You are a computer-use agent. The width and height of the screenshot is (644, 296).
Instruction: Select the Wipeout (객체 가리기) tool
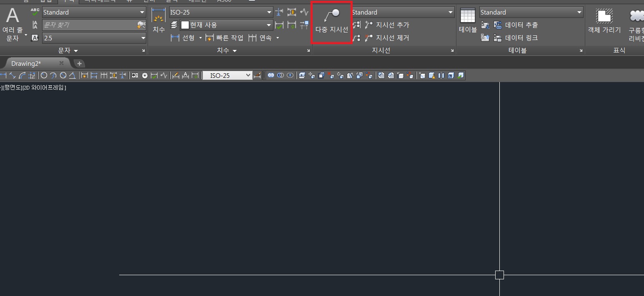tap(604, 21)
